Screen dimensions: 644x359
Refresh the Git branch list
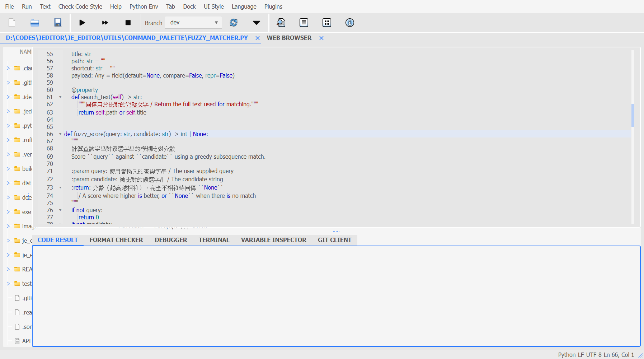click(x=234, y=23)
